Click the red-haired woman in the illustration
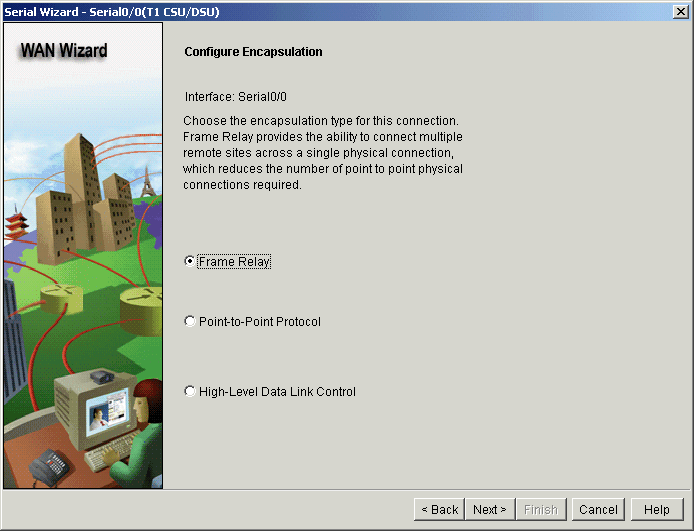This screenshot has width=694, height=531. tap(139, 436)
